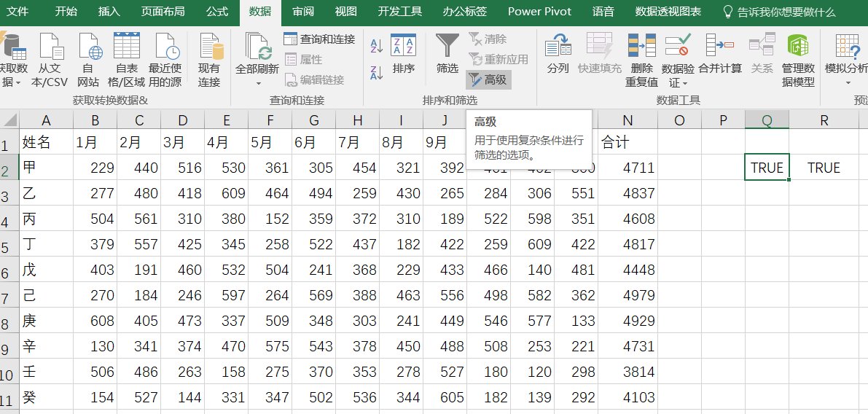
Task: Click the lightbulb Tell Me icon
Action: coord(729,12)
